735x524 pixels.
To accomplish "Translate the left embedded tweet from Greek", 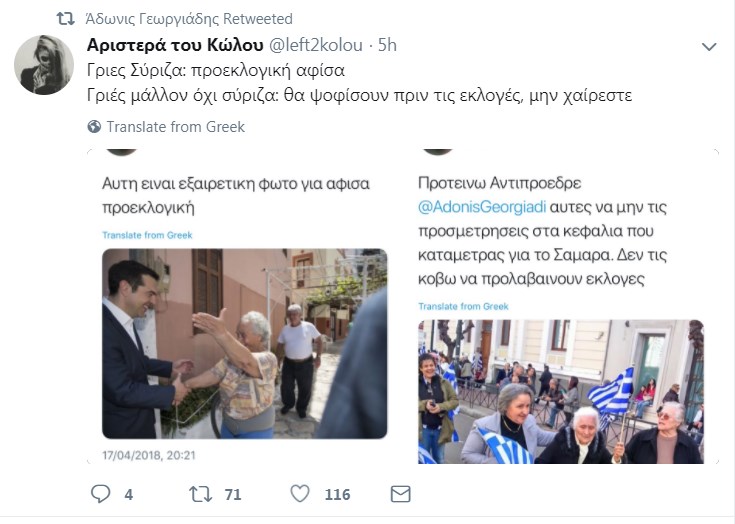I will click(x=147, y=235).
